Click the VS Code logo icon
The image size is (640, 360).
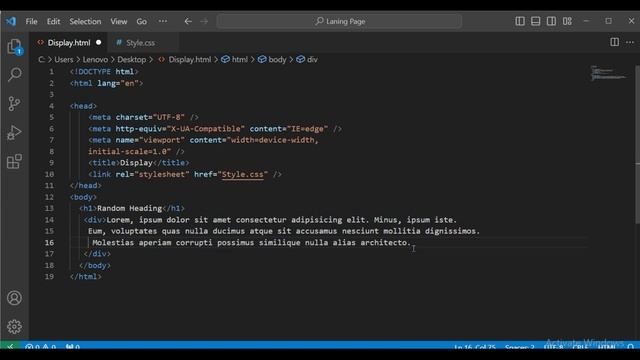tap(11, 21)
